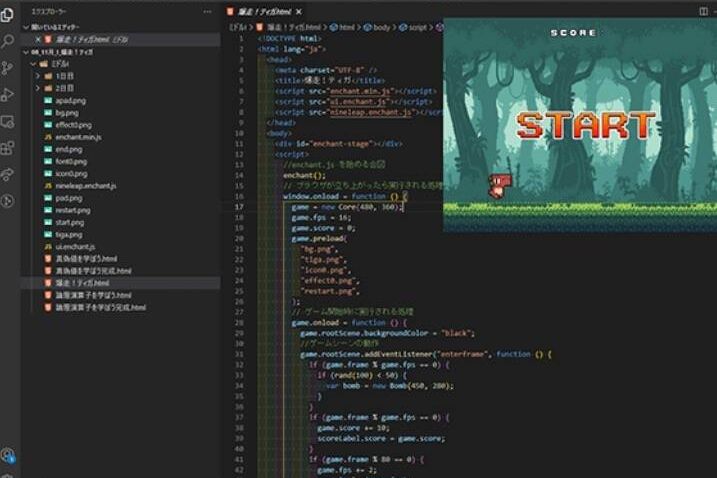The image size is (717, 478).
Task: Open the Explorer view in activity bar
Action: pyautogui.click(x=7, y=15)
